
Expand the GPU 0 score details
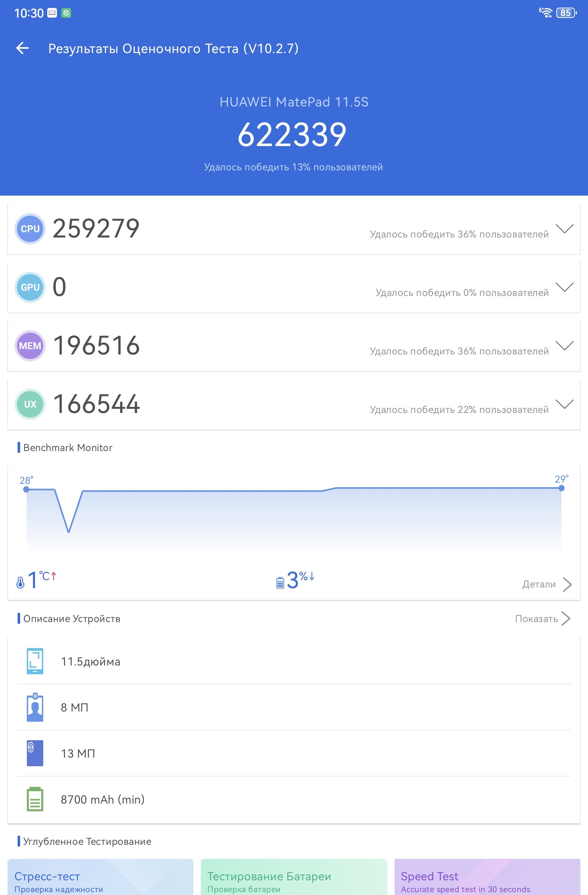(x=564, y=287)
